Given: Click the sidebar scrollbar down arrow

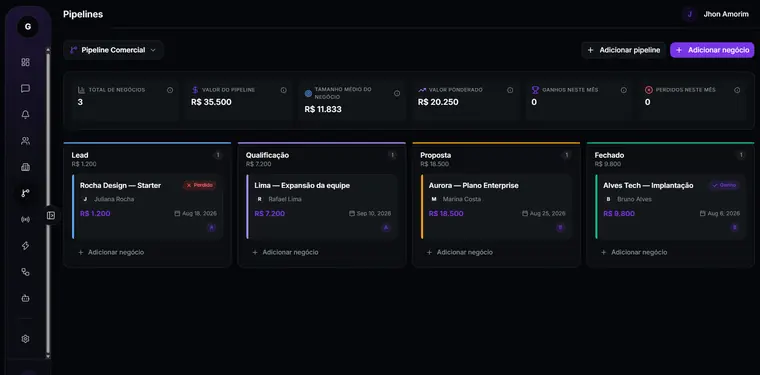Looking at the screenshot, I should (48, 356).
